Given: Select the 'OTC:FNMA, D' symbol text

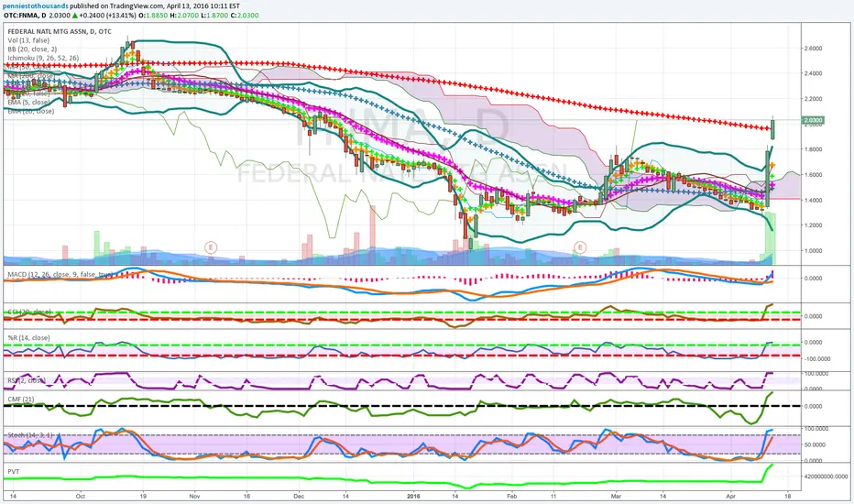Looking at the screenshot, I should 25,16.
